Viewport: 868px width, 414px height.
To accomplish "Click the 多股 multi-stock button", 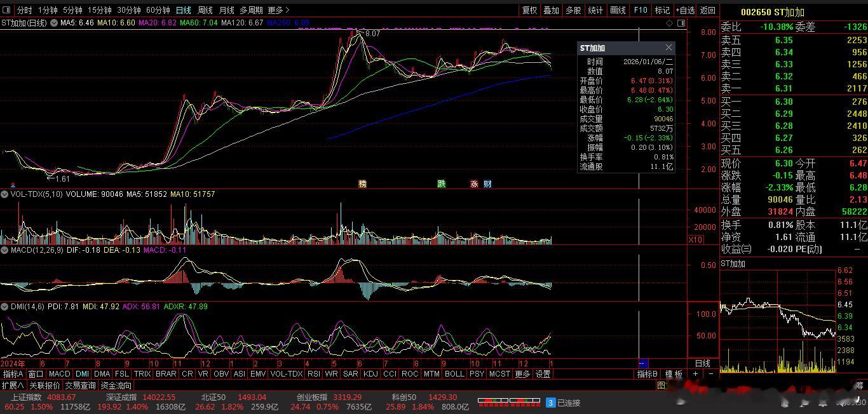I will coord(573,10).
